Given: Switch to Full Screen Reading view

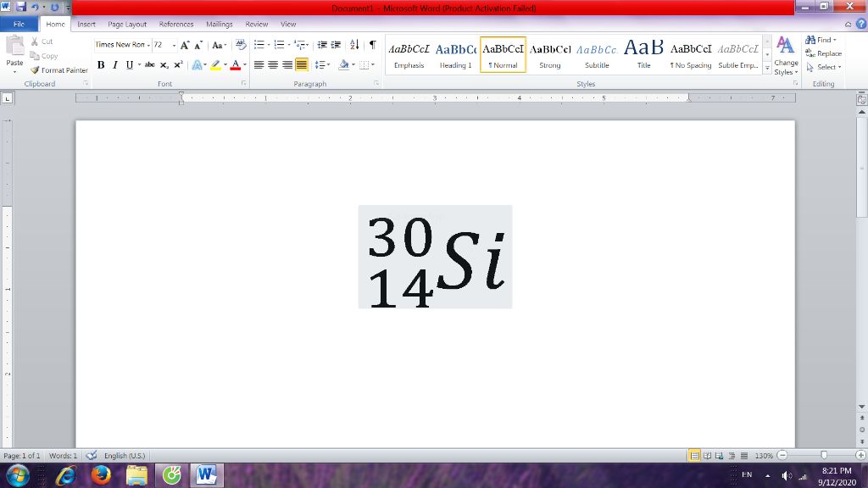Looking at the screenshot, I should (x=707, y=455).
